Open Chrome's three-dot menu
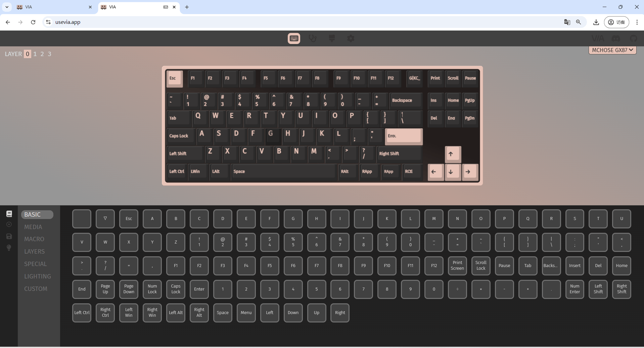 click(x=637, y=22)
